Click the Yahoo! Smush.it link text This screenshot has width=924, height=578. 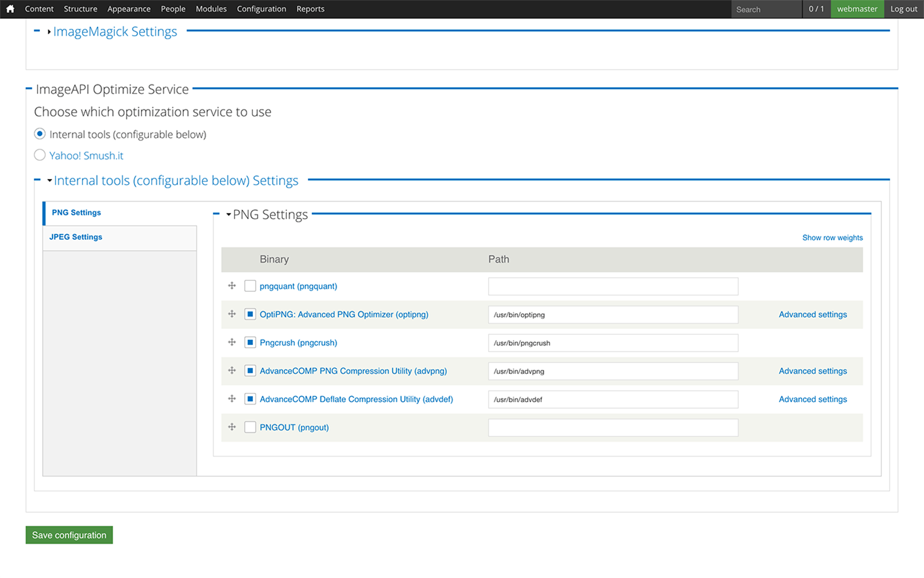[x=87, y=155]
